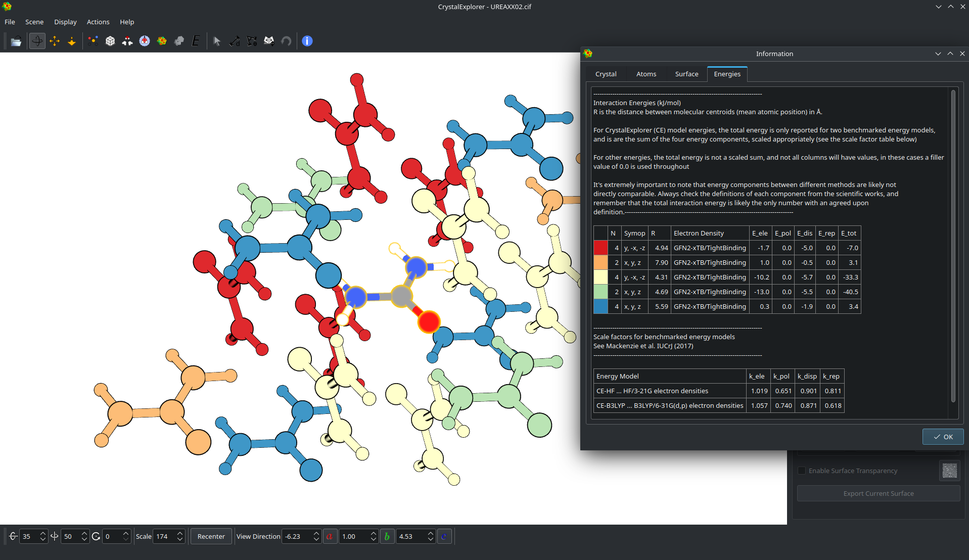Select the measure angle tool

[252, 41]
